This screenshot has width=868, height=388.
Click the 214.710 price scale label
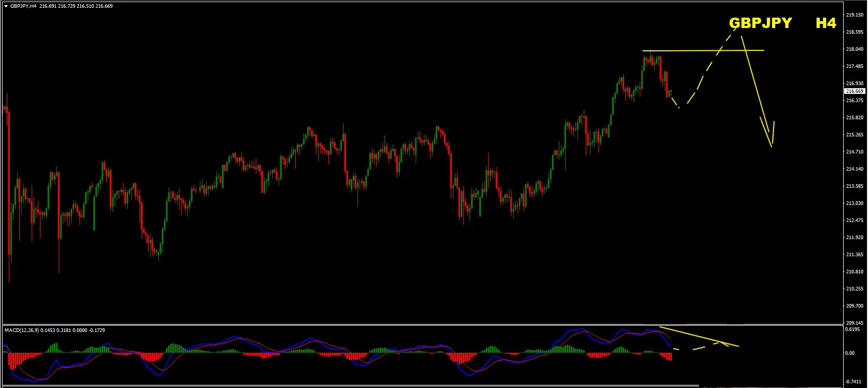(855, 152)
